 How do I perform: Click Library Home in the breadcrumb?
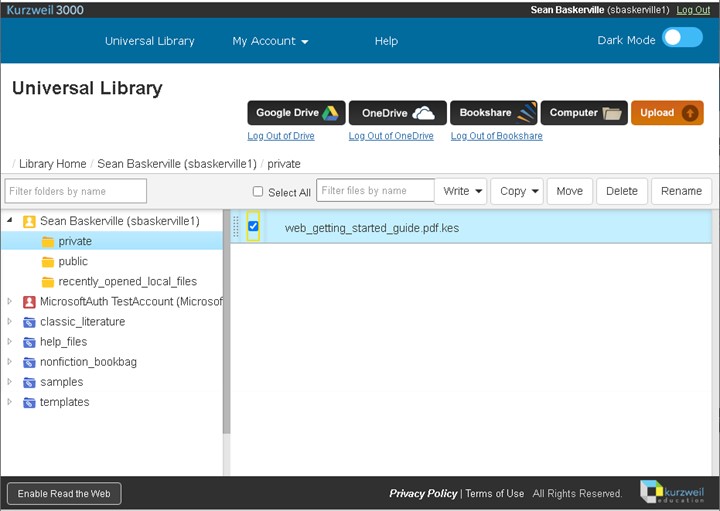point(52,164)
